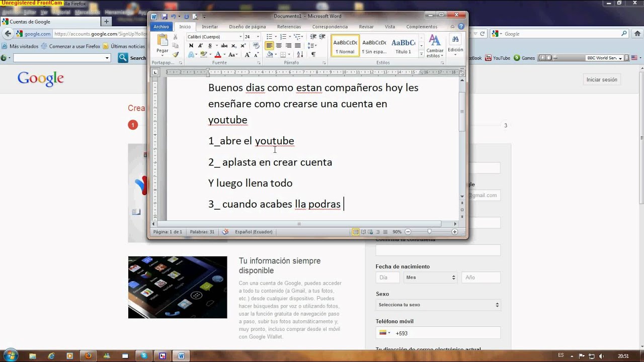
Task: Click the clear formatting icon
Action: click(256, 46)
